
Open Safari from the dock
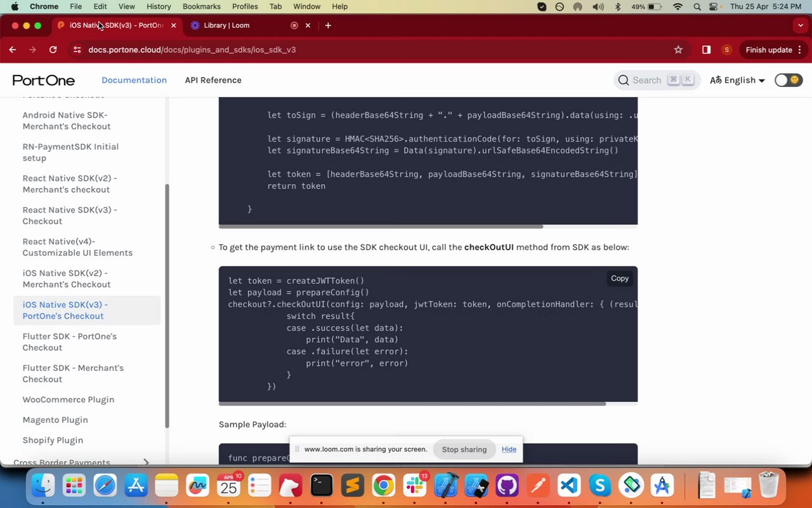105,486
